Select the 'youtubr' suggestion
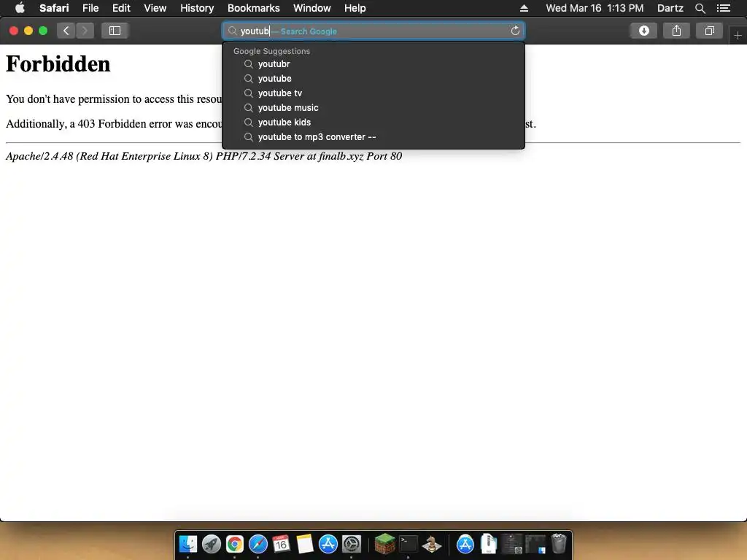 click(373, 64)
